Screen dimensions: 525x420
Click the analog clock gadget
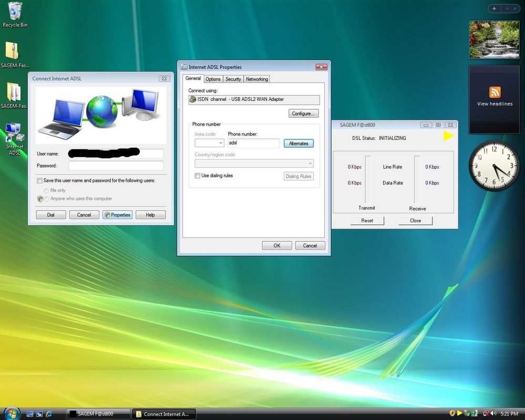click(494, 165)
